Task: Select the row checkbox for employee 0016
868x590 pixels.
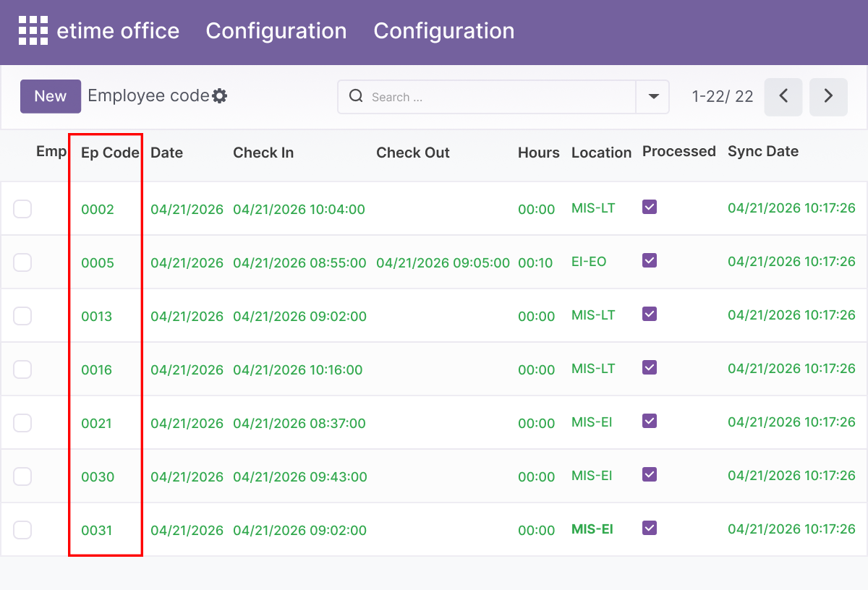Action: [x=22, y=369]
